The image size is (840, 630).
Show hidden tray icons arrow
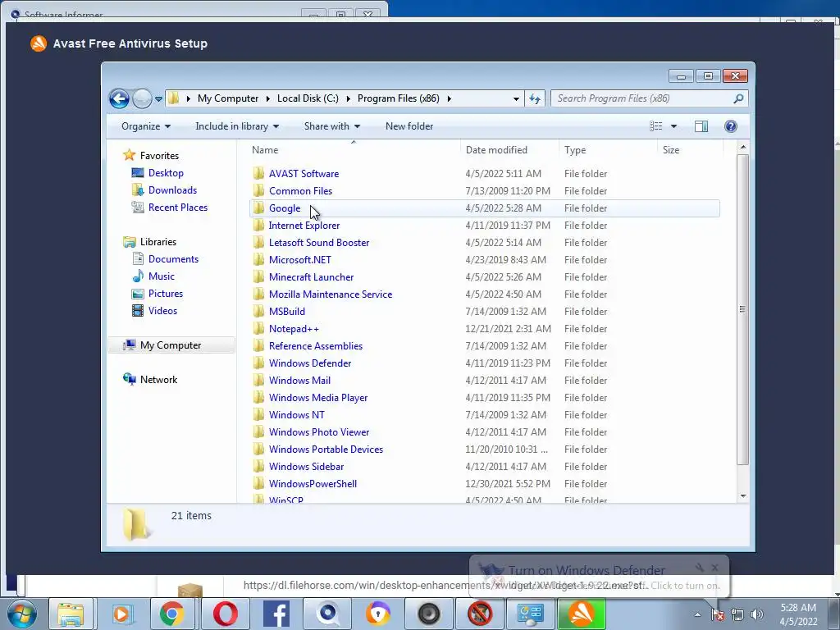[x=697, y=614]
